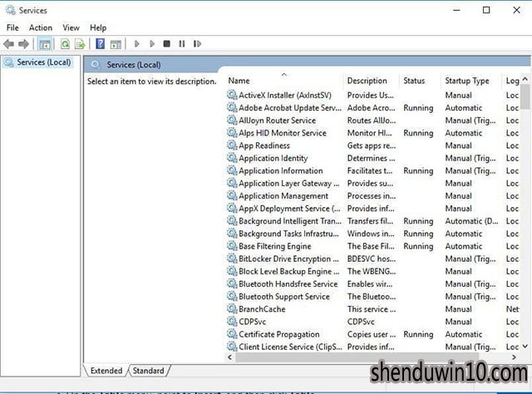Select AppX Deployment Service row
Screen dimensions: 532x394
(x=372, y=208)
